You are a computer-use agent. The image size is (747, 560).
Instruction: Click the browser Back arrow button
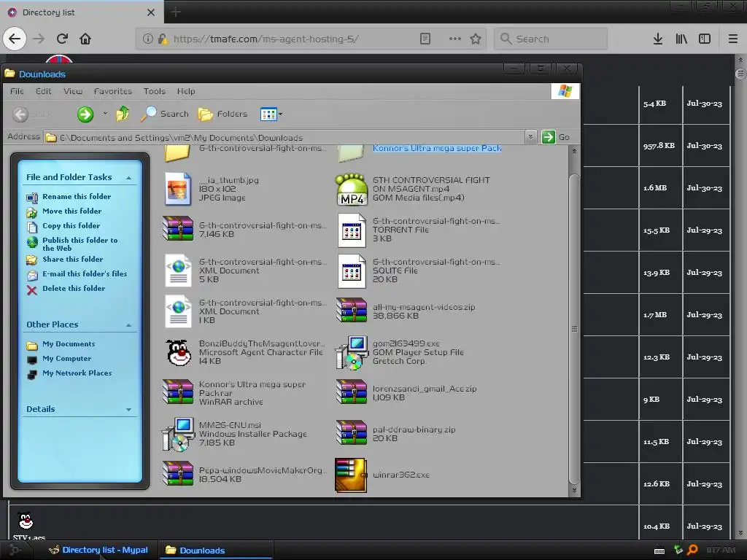coord(15,39)
